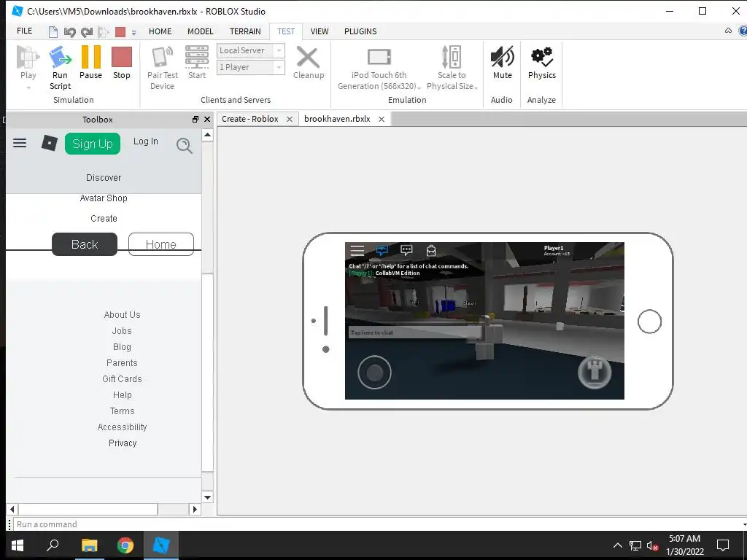This screenshot has width=747, height=560.
Task: Click the new file icon in quick access toolbar
Action: tap(53, 32)
